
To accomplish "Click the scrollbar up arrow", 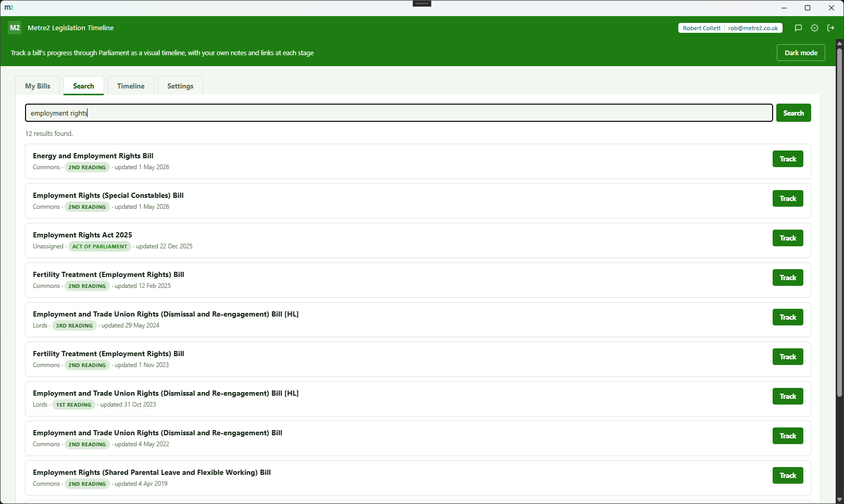I will (839, 44).
